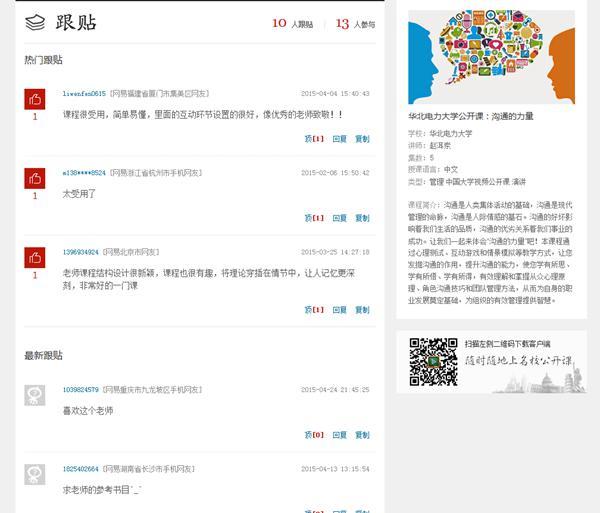Click 回复 under 喜欢这个老师 comment
Screen dimensions: 600x513
coord(339,435)
